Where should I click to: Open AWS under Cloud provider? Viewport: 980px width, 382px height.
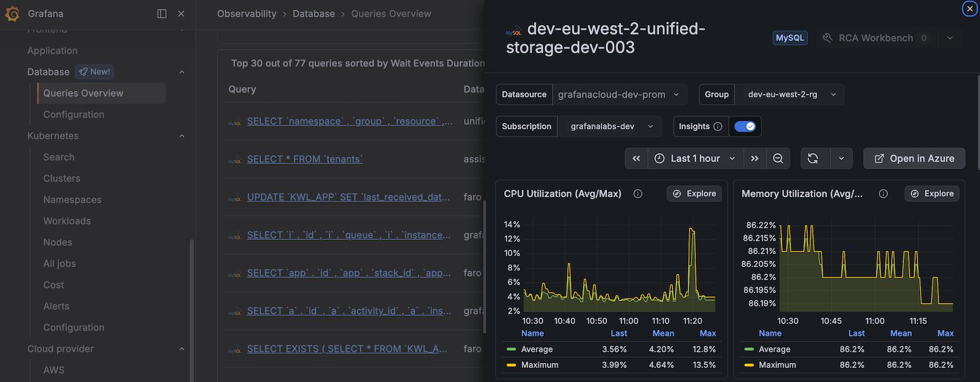(x=54, y=370)
